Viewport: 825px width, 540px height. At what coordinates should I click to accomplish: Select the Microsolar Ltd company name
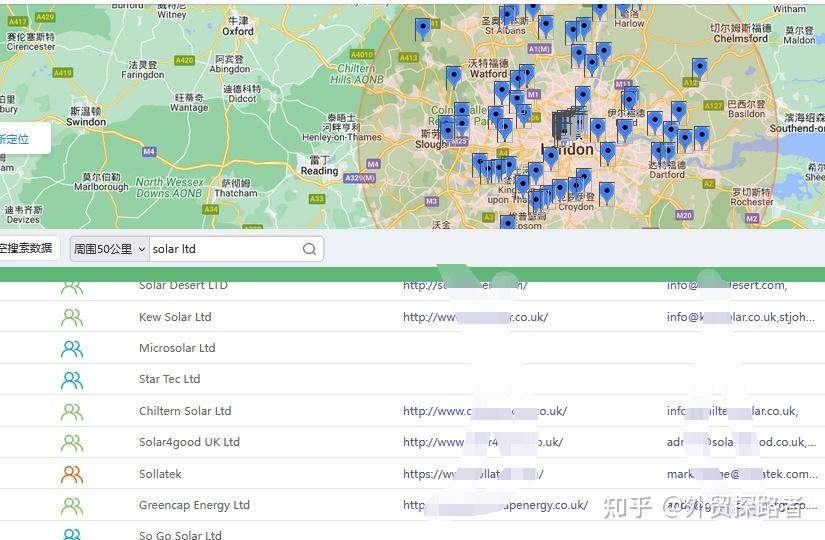tap(177, 348)
